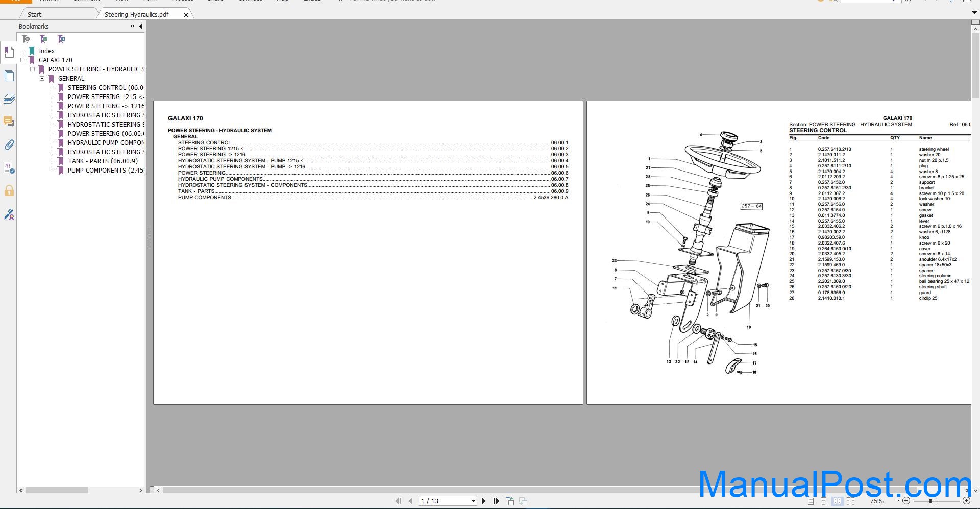Toggle the facing pages view mode
This screenshot has width=980, height=509.
click(837, 501)
